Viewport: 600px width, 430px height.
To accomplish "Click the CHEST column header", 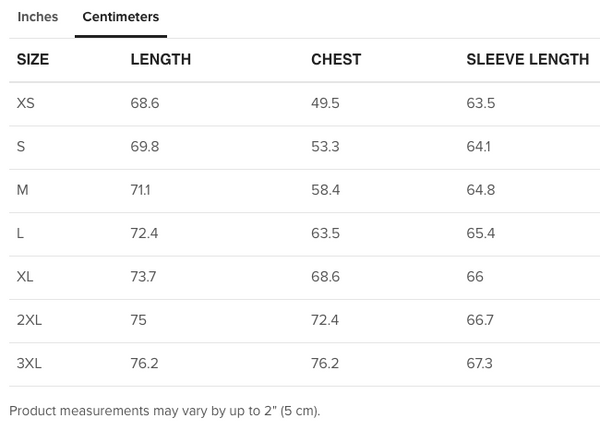I will pyautogui.click(x=336, y=60).
